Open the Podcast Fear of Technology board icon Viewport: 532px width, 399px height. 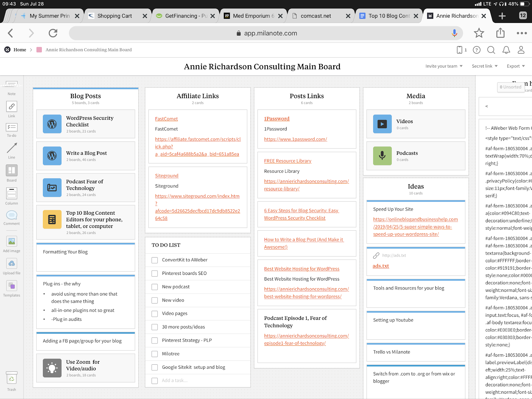[x=52, y=187]
